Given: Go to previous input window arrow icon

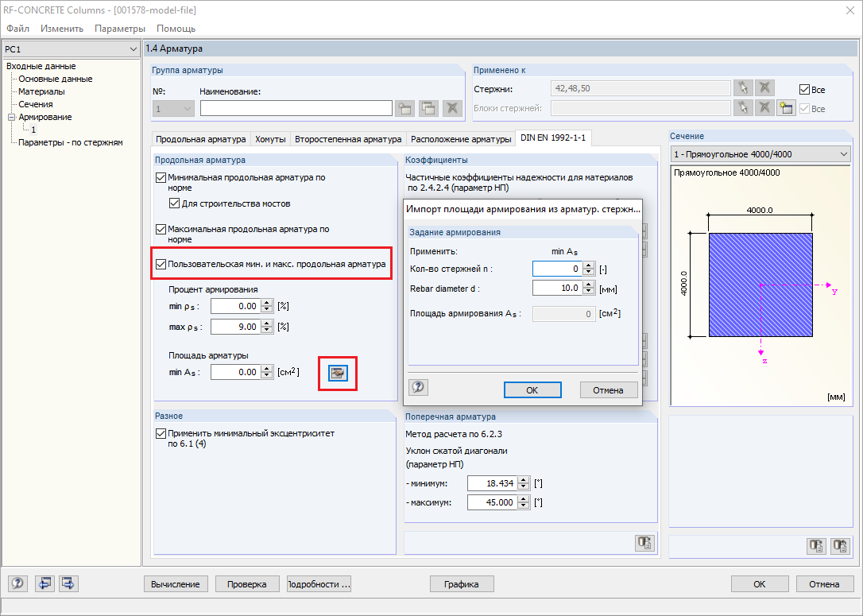Looking at the screenshot, I should 44,583.
